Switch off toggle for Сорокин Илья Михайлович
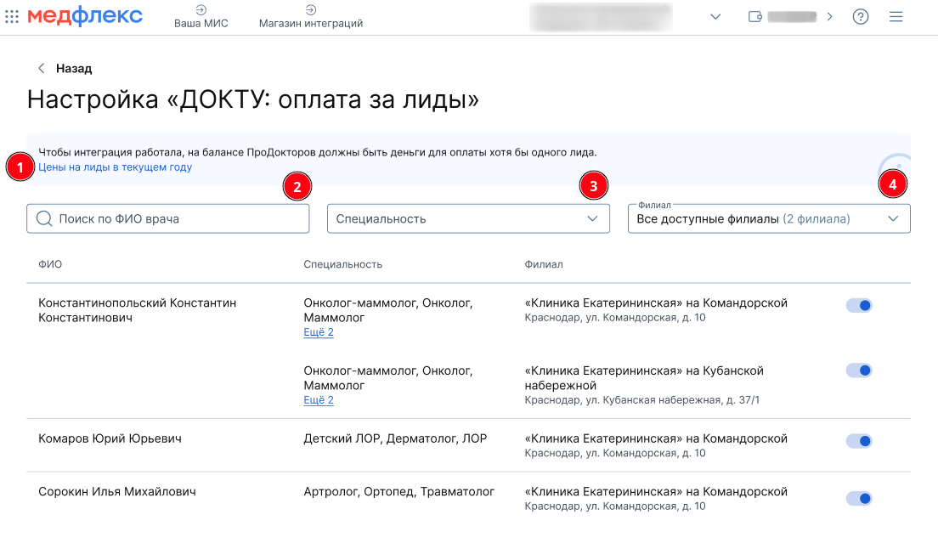 (x=859, y=498)
